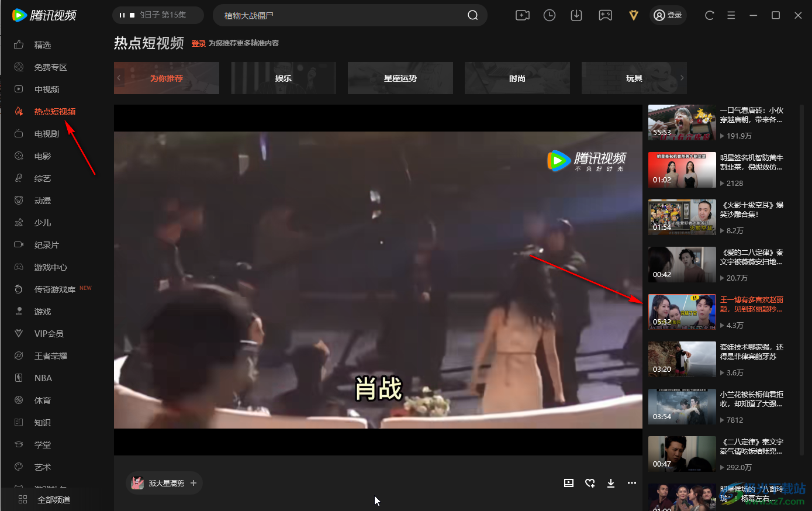Open 中视频 in the sidebar
812x511 pixels.
click(47, 89)
